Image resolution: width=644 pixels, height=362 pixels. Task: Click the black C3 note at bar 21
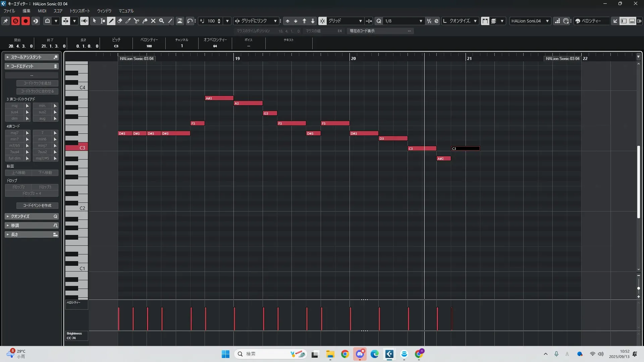[465, 148]
